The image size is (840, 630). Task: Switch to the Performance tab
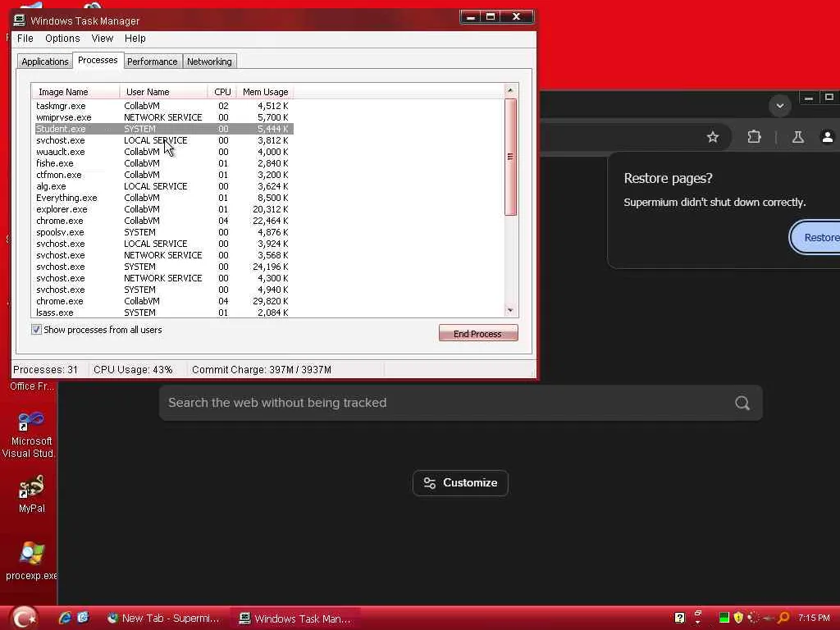[x=152, y=62]
